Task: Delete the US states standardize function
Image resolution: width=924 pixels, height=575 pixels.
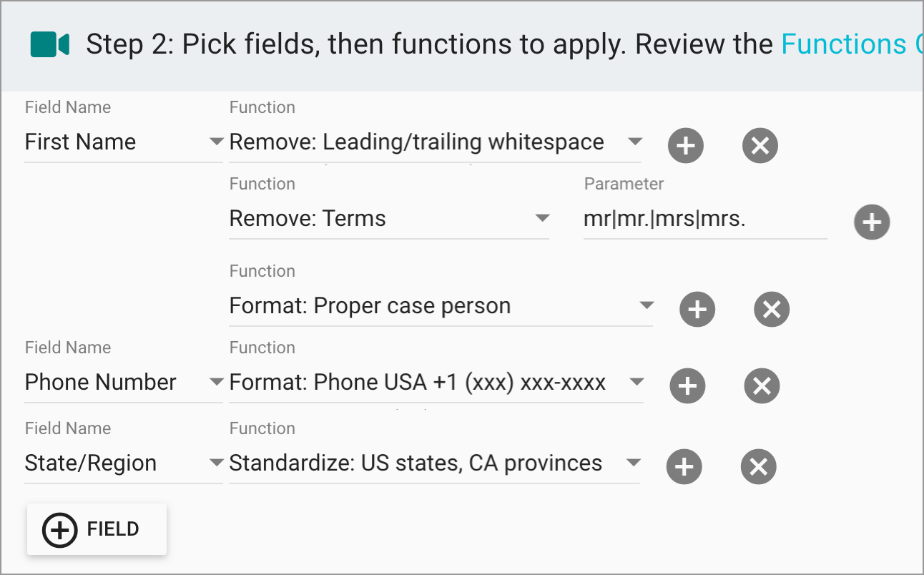Action: click(758, 466)
